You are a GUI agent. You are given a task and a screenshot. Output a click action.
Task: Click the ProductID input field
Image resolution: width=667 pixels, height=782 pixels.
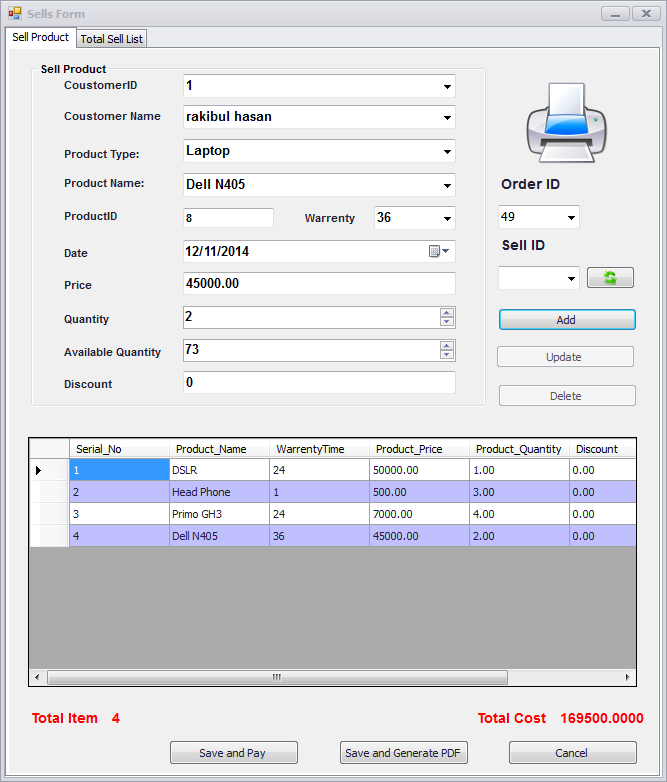pos(228,218)
